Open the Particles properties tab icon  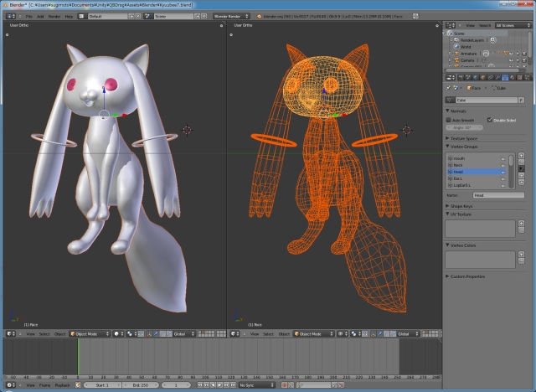point(527,78)
